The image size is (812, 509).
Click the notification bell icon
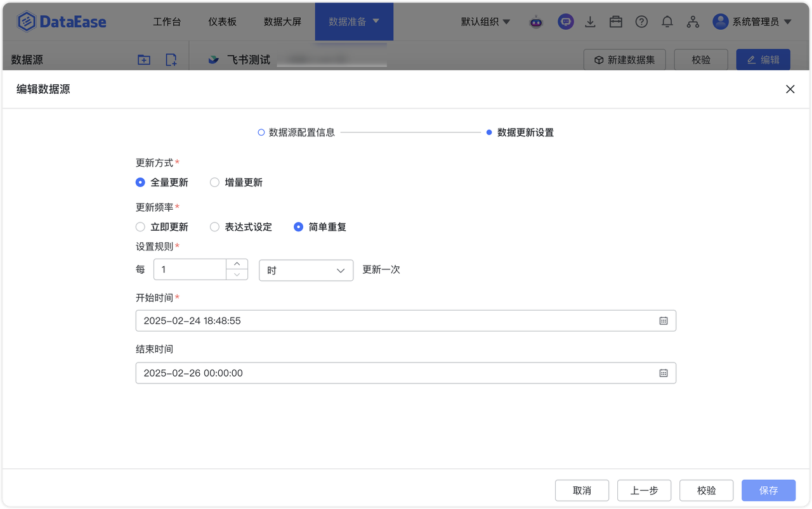(667, 21)
